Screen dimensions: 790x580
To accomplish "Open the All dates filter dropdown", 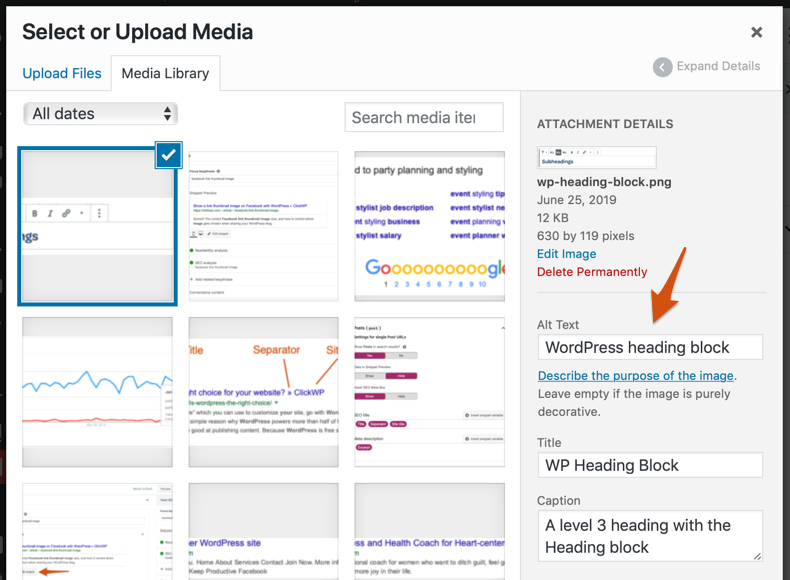I will [100, 114].
